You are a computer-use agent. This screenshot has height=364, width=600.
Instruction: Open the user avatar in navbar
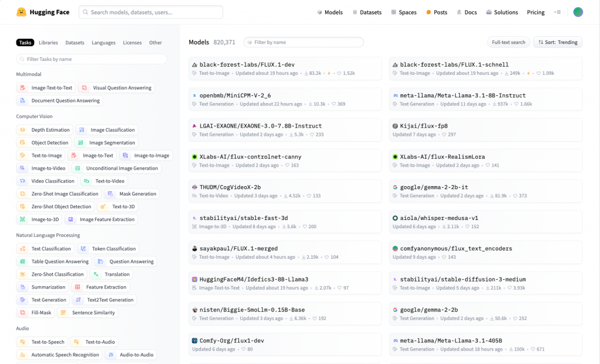(x=578, y=12)
